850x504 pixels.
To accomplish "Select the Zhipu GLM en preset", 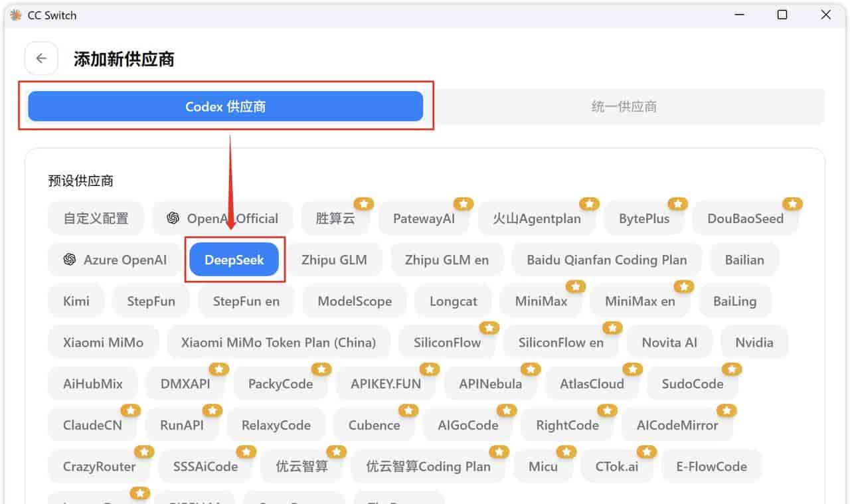I will point(447,260).
